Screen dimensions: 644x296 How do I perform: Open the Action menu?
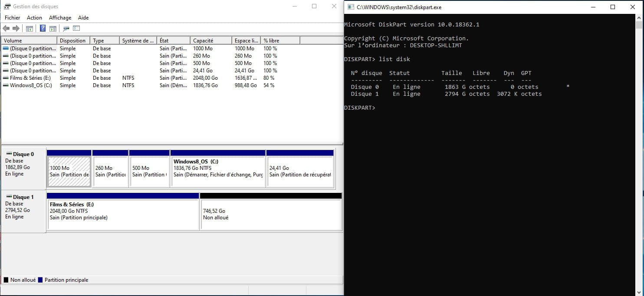pos(34,18)
